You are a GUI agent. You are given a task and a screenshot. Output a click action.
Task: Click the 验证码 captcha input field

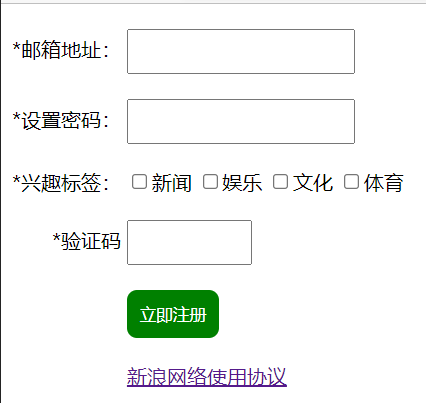[189, 242]
